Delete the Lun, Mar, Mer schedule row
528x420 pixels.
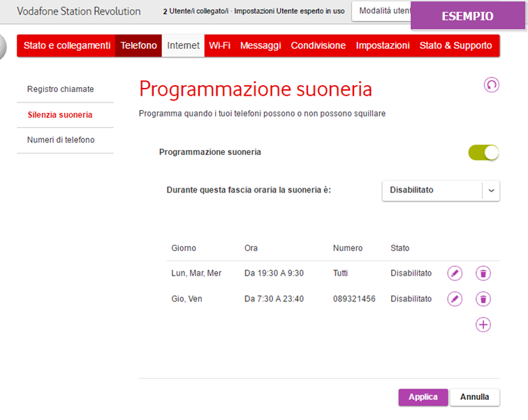[x=483, y=273]
